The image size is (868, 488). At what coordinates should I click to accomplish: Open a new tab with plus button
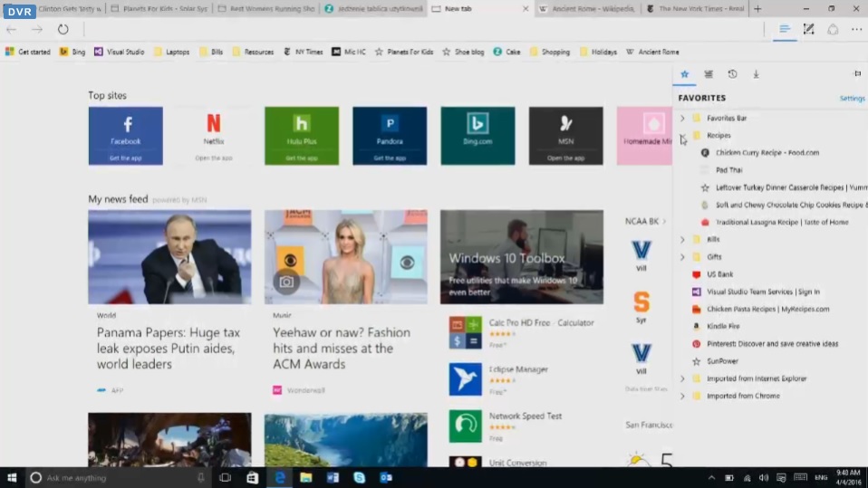coord(757,9)
